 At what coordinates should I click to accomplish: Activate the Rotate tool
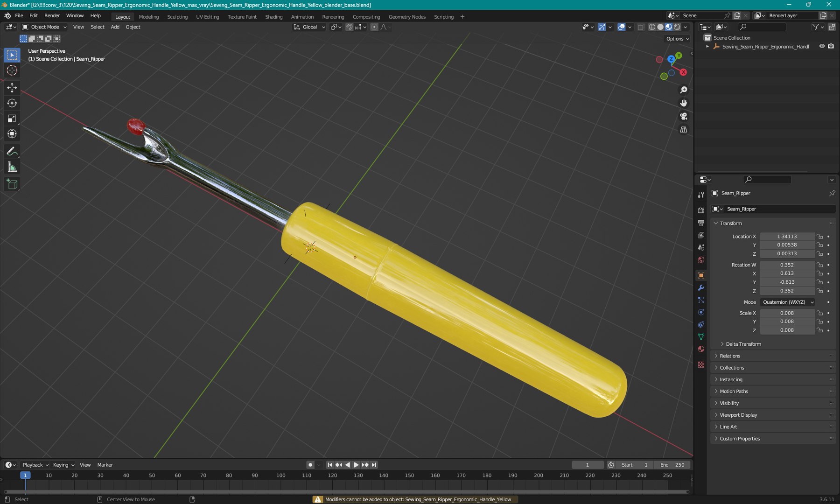[x=12, y=103]
